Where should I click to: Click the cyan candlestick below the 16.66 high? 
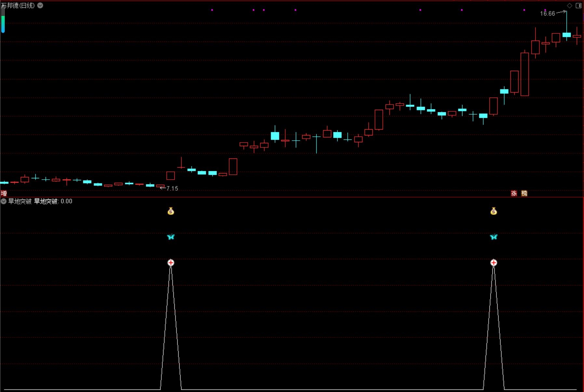pyautogui.click(x=566, y=35)
